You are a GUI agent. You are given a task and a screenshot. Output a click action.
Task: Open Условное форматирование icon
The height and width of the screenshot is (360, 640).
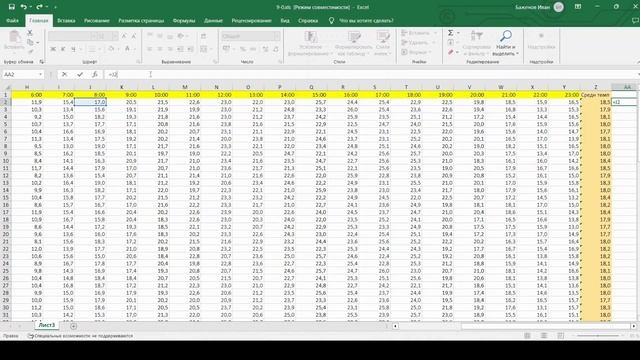[x=311, y=37]
